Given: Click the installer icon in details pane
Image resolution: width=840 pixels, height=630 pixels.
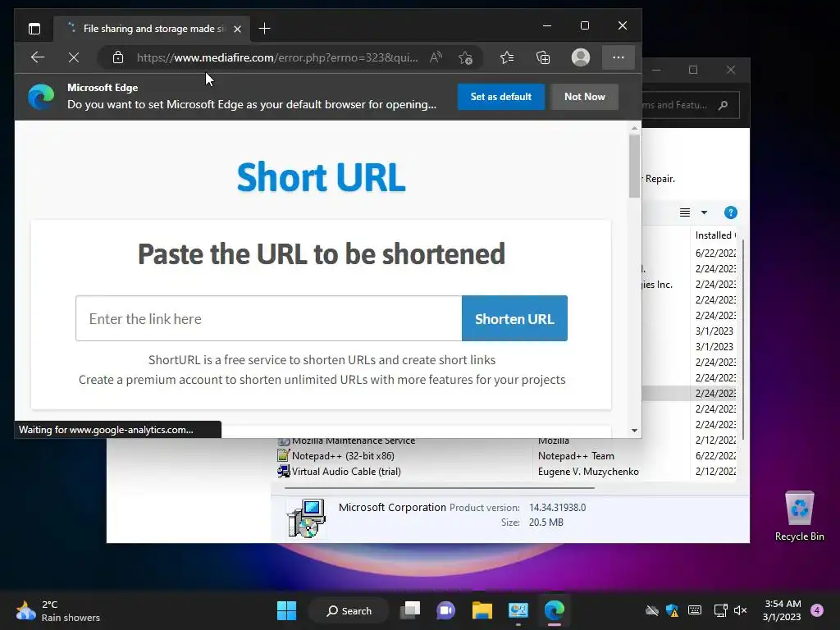Looking at the screenshot, I should pyautogui.click(x=307, y=518).
